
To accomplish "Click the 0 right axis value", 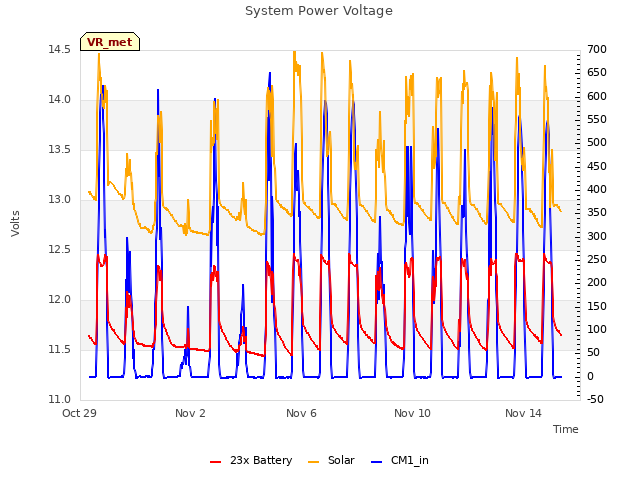I will pos(590,376).
